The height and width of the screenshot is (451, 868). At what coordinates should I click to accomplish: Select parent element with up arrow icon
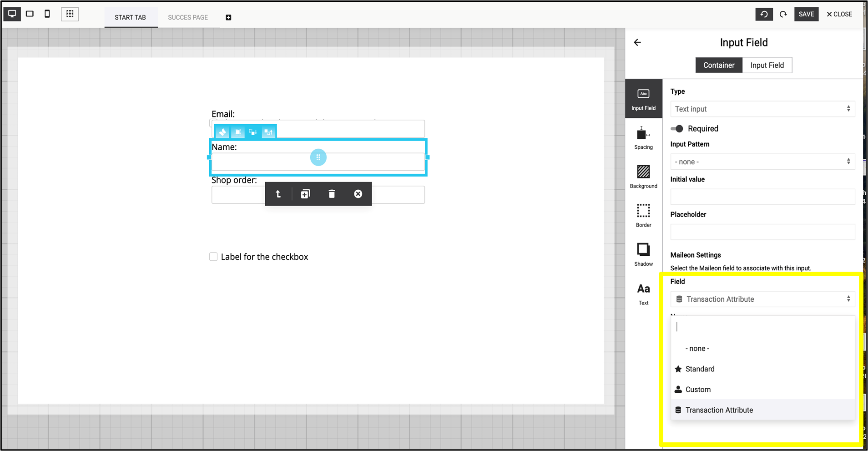coord(278,194)
